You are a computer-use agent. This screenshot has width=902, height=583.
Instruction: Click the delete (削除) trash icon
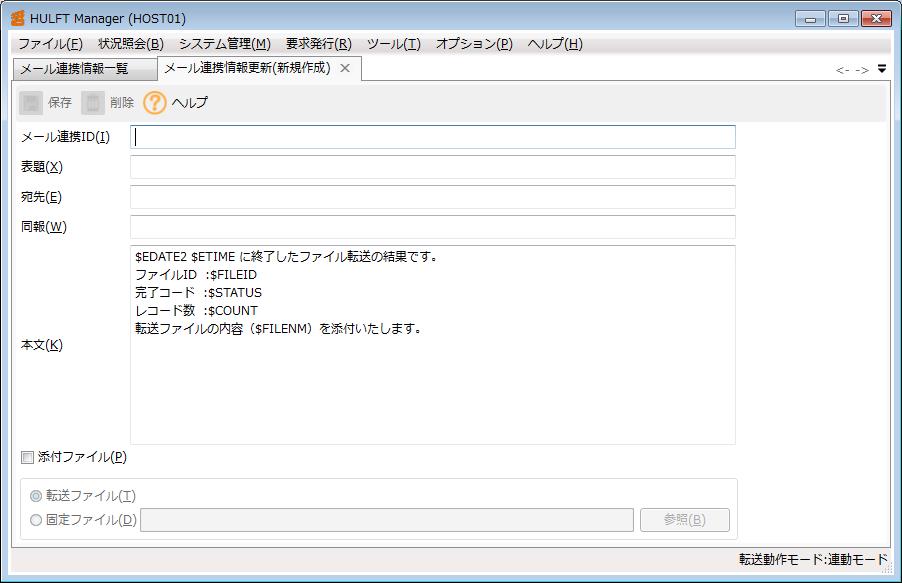(x=93, y=103)
